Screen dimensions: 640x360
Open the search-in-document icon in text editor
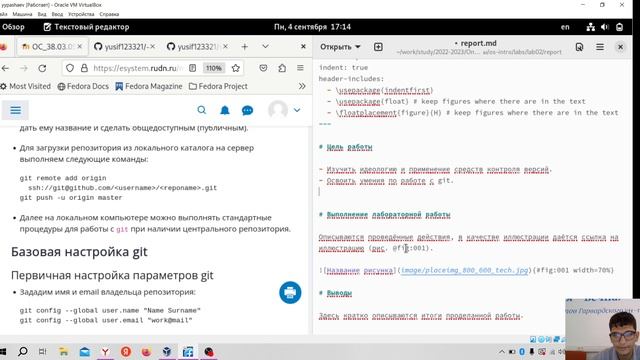point(579,47)
